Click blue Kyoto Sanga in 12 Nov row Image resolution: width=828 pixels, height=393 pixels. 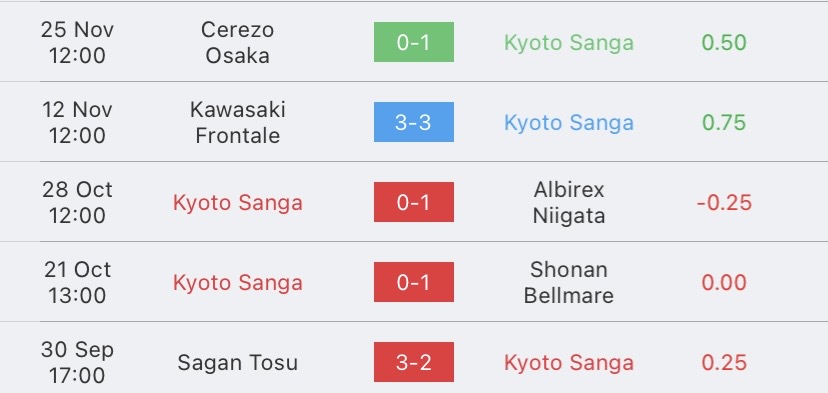[569, 123]
